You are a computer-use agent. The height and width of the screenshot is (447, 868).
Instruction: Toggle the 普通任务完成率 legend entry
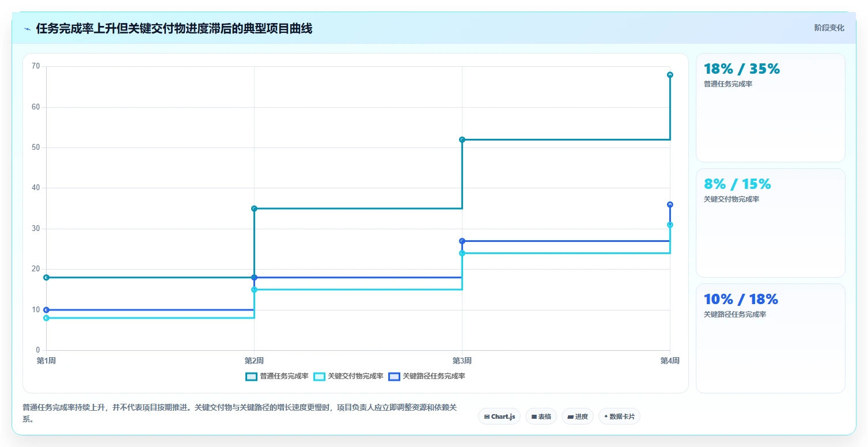point(277,376)
